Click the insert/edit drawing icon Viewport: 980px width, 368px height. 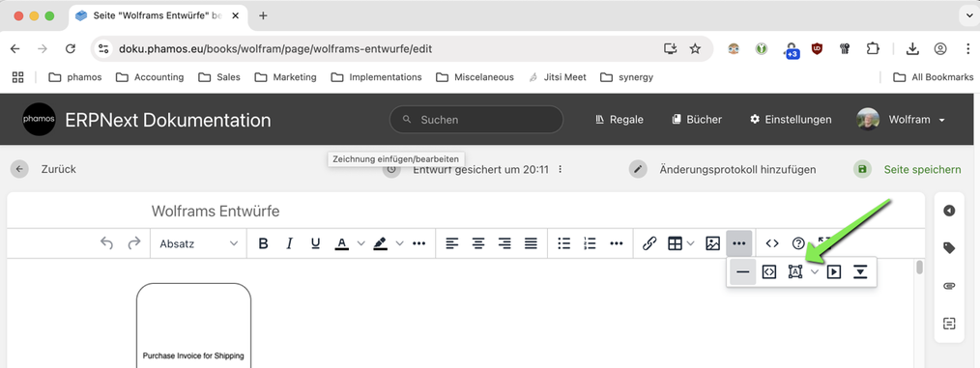coord(794,271)
